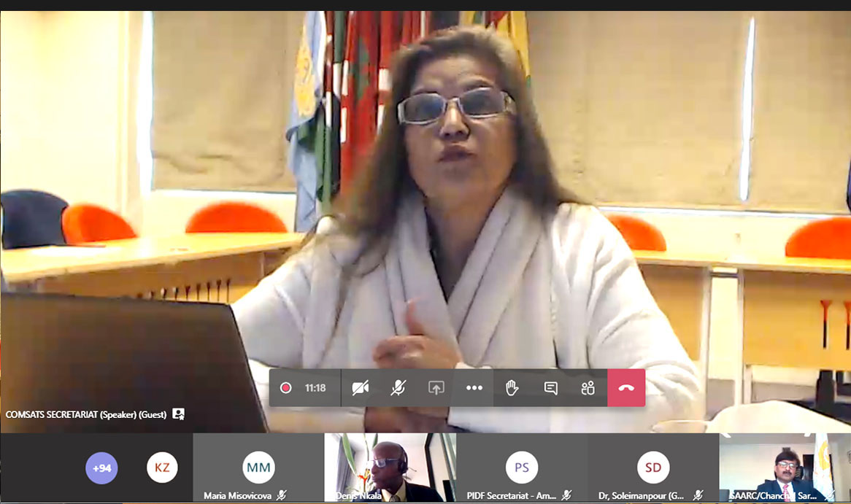Click the Maria Misovicova name label
Screen dimensions: 851x504
(237, 495)
